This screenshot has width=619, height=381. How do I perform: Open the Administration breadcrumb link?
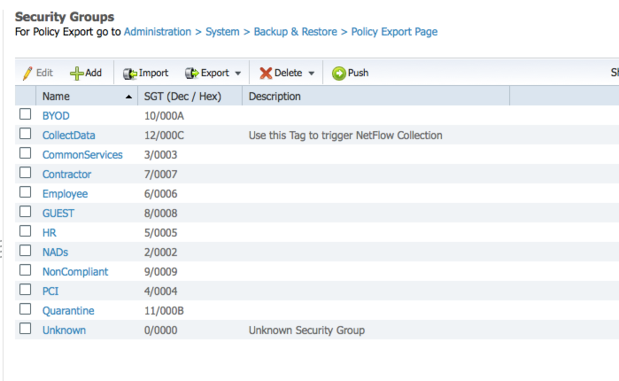158,32
